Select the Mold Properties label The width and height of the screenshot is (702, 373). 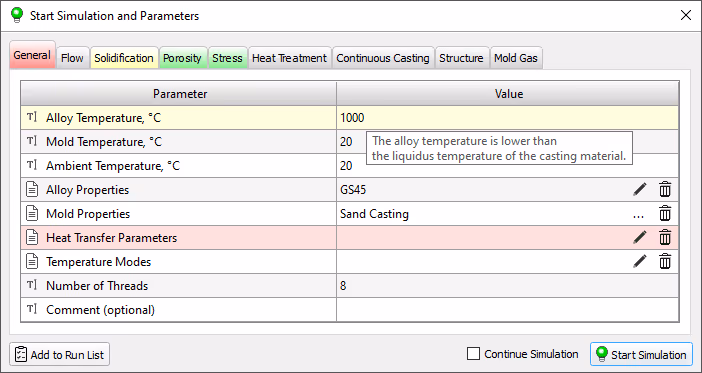pyautogui.click(x=88, y=214)
